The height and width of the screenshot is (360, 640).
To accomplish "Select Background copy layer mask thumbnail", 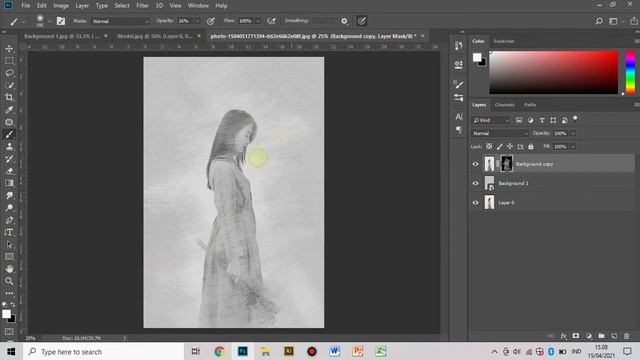I will 507,164.
